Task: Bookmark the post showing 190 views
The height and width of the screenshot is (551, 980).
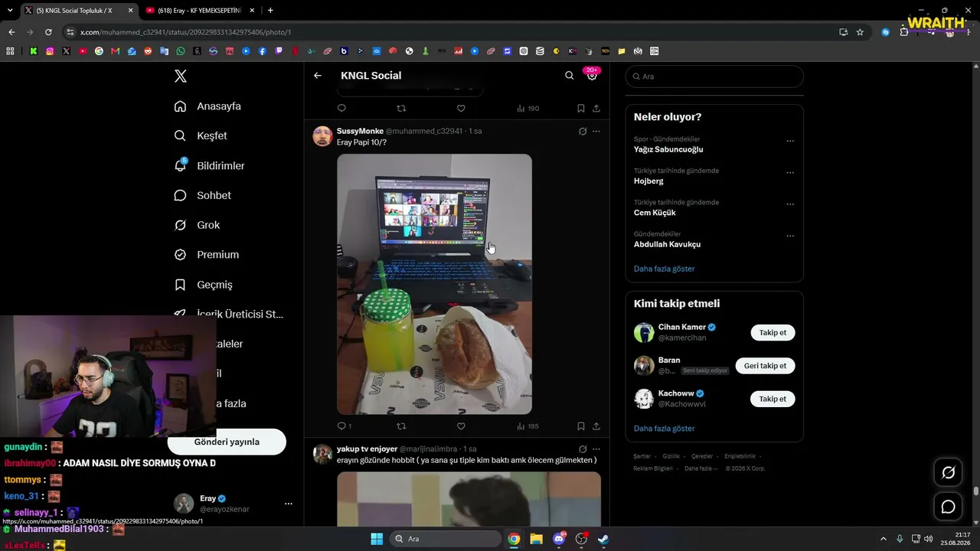Action: point(581,109)
